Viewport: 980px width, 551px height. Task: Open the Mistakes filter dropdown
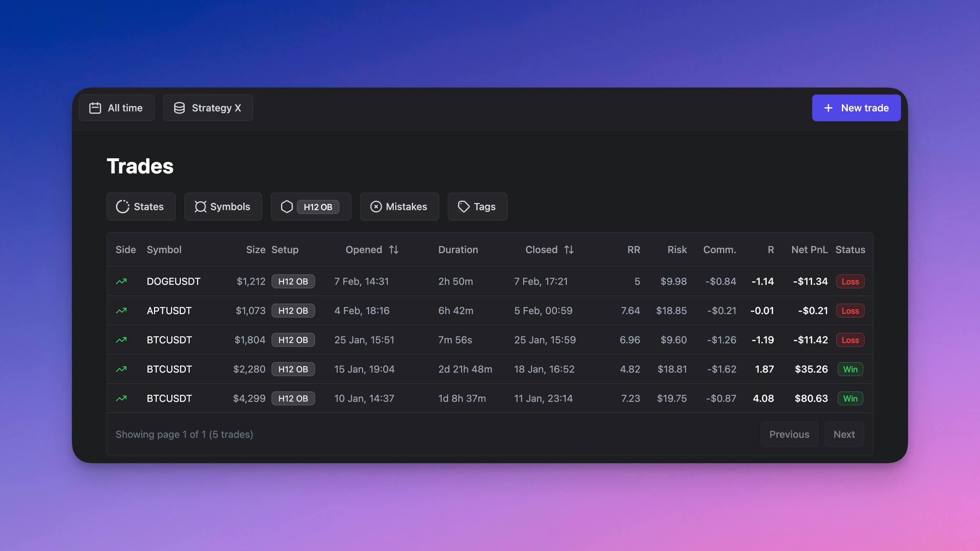point(399,207)
